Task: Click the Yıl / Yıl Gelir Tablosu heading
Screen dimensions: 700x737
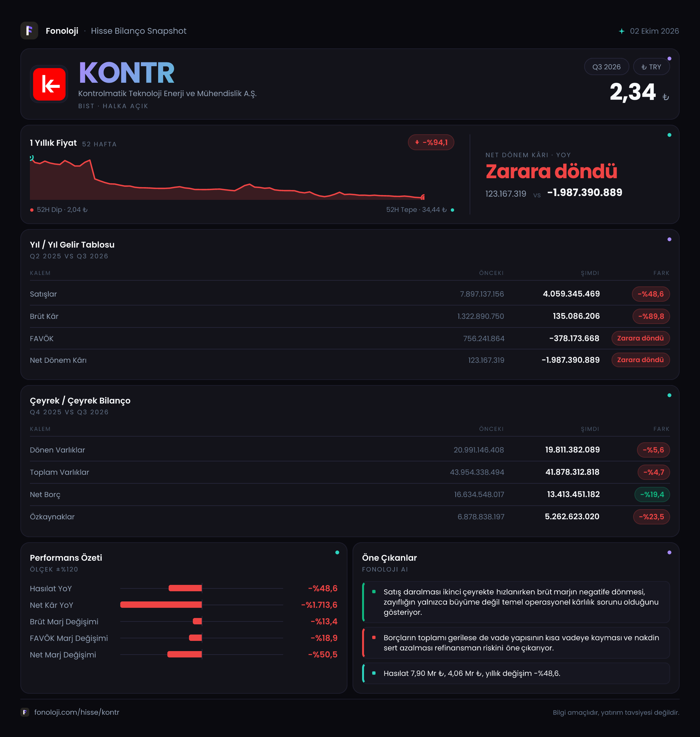Action: point(72,245)
